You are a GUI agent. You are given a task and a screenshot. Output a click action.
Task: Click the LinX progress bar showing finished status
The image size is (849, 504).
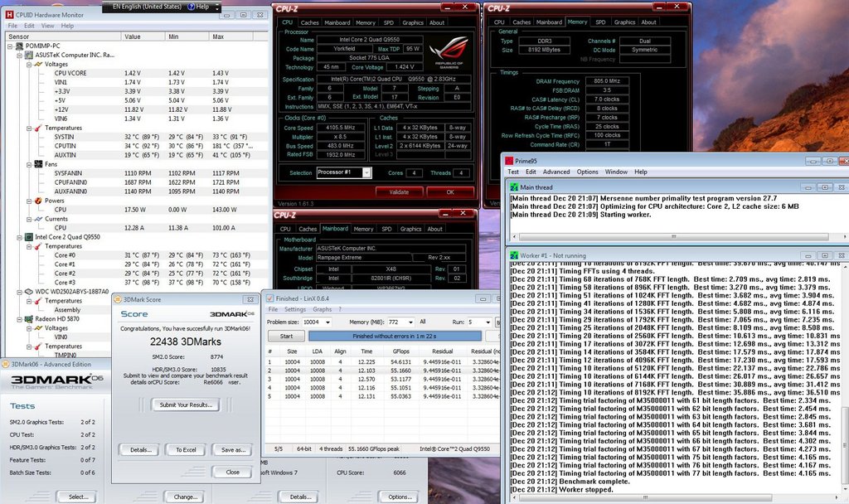tap(395, 336)
